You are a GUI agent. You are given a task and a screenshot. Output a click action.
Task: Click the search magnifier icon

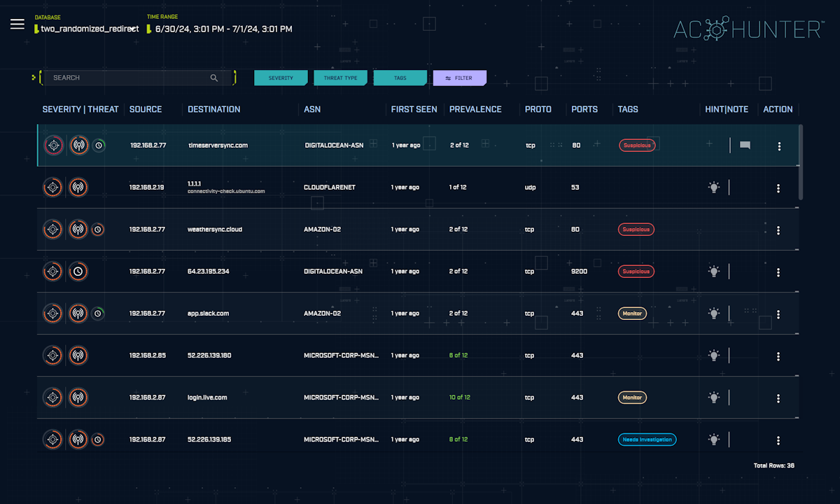point(214,78)
